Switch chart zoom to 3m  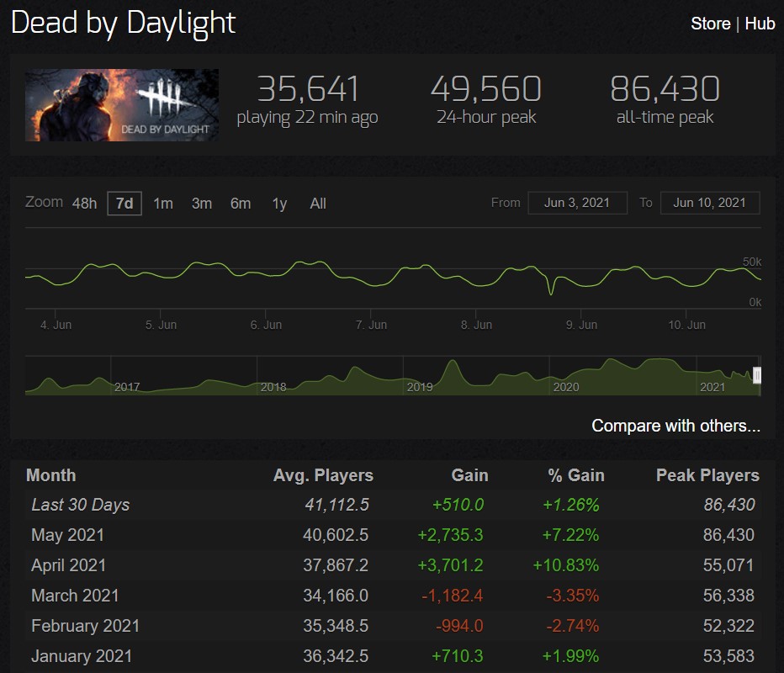tap(202, 204)
